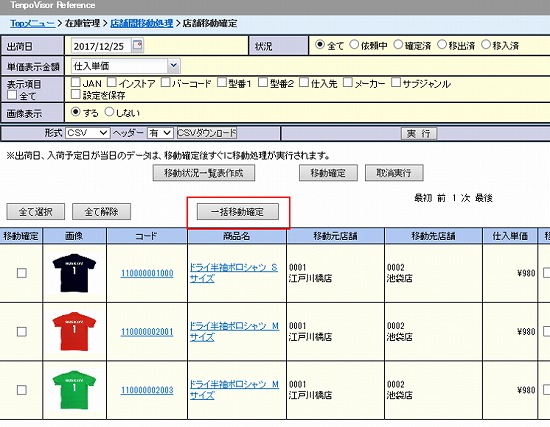This screenshot has width=550, height=427.
Task: Click the 全て選択 button
Action: (35, 212)
